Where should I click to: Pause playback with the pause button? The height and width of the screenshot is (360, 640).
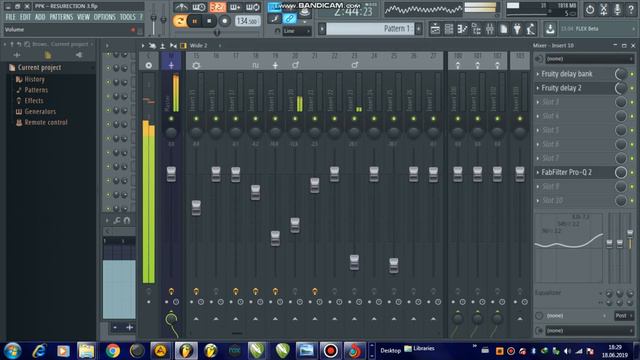195,21
